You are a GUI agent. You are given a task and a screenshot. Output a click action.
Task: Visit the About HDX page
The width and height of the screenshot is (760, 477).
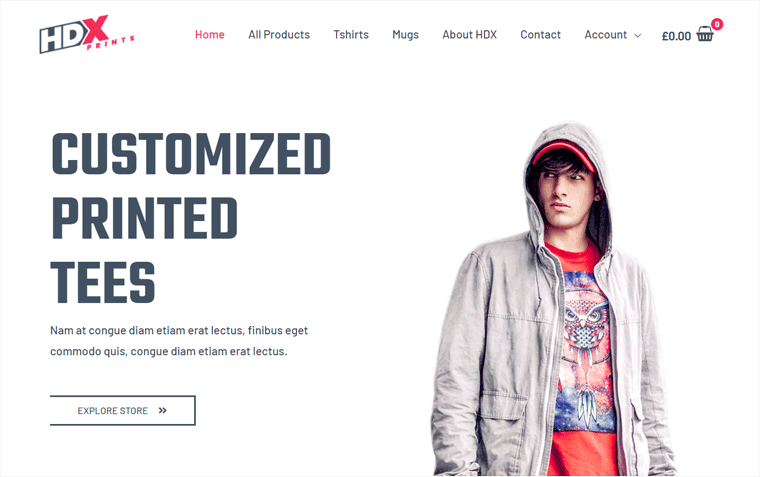tap(470, 35)
